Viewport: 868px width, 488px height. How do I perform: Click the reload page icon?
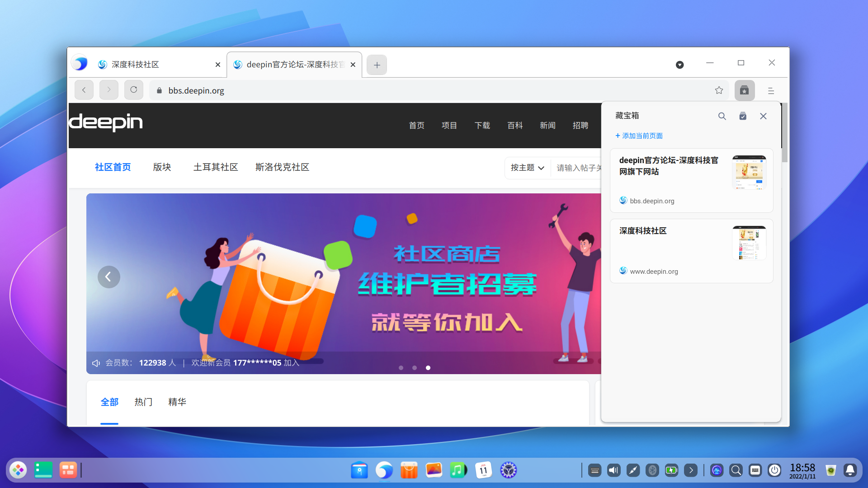133,90
